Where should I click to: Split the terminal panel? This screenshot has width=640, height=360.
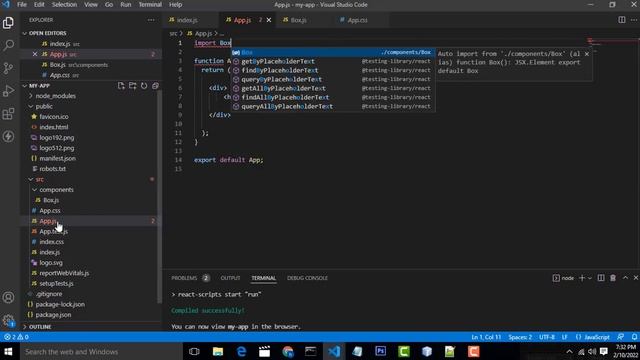tap(601, 278)
